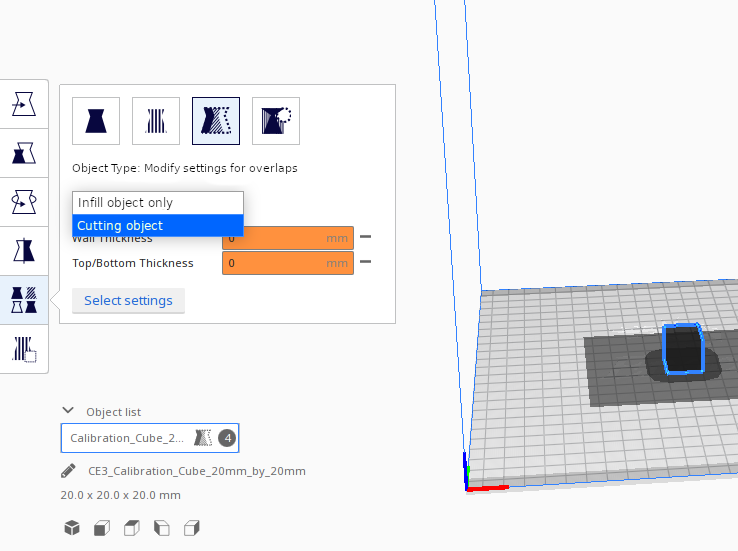The image size is (738, 551).
Task: Click the 20.0 x 20.0 x 20.0 mm dimensions
Action: [120, 495]
